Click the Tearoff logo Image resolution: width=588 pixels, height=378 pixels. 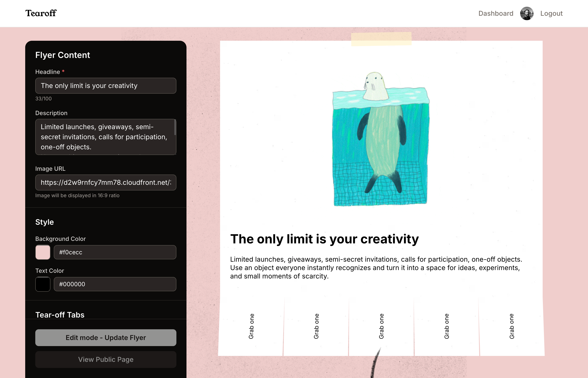click(x=41, y=13)
